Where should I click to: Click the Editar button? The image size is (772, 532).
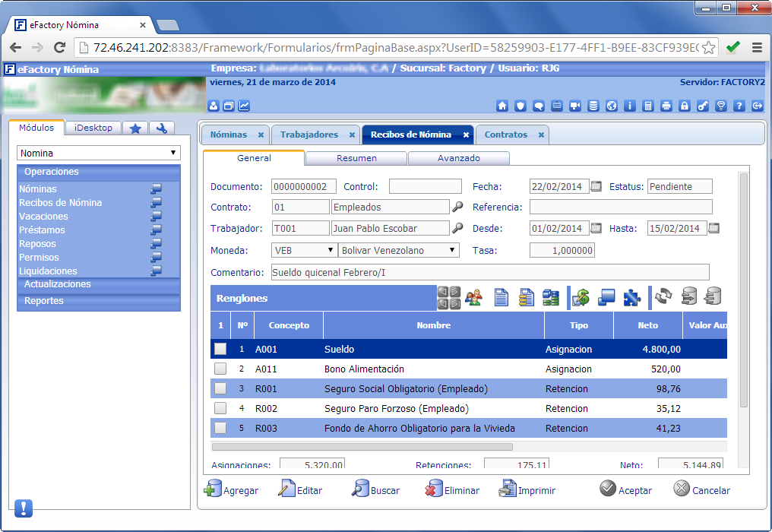pos(300,489)
